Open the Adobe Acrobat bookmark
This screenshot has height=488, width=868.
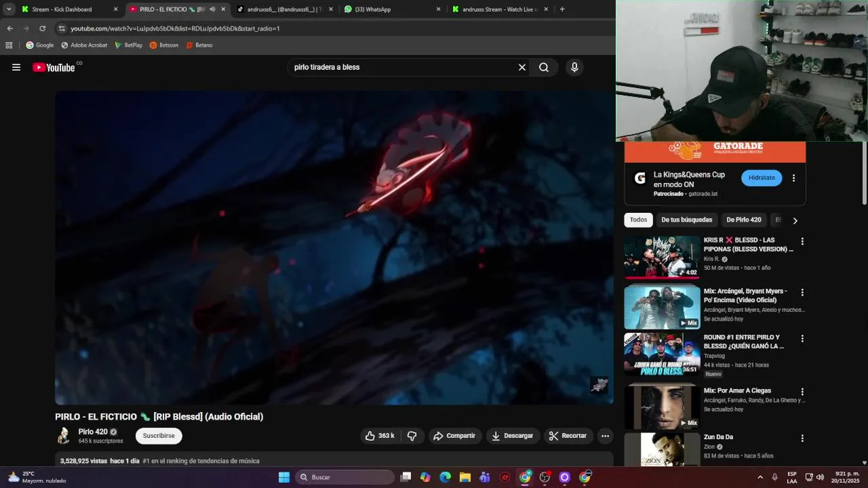(x=84, y=45)
